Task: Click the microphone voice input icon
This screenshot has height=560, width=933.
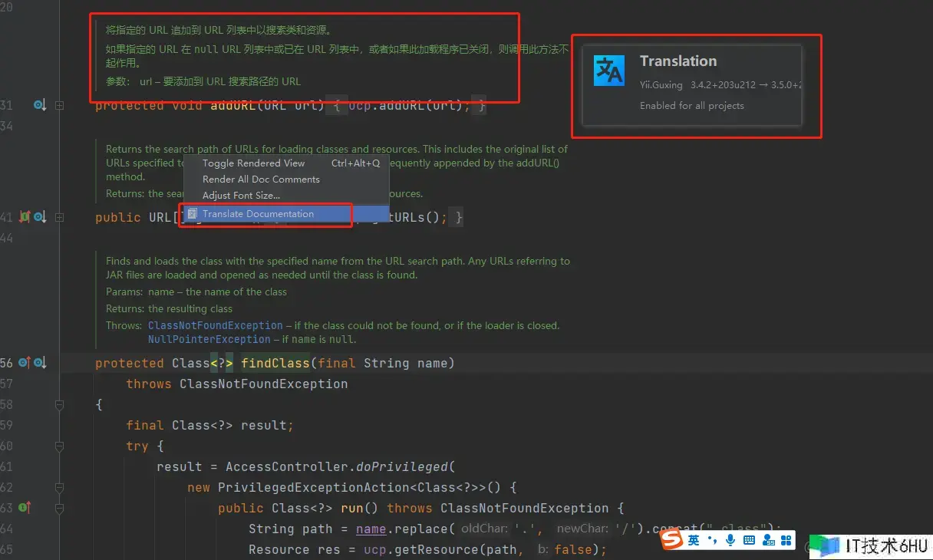Action: 730,541
